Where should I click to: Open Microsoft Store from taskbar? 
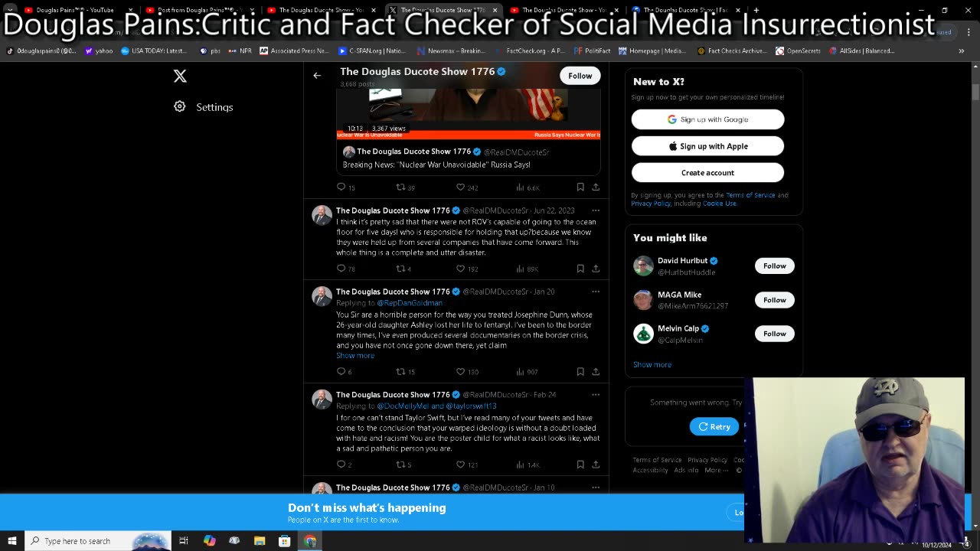coord(284,541)
